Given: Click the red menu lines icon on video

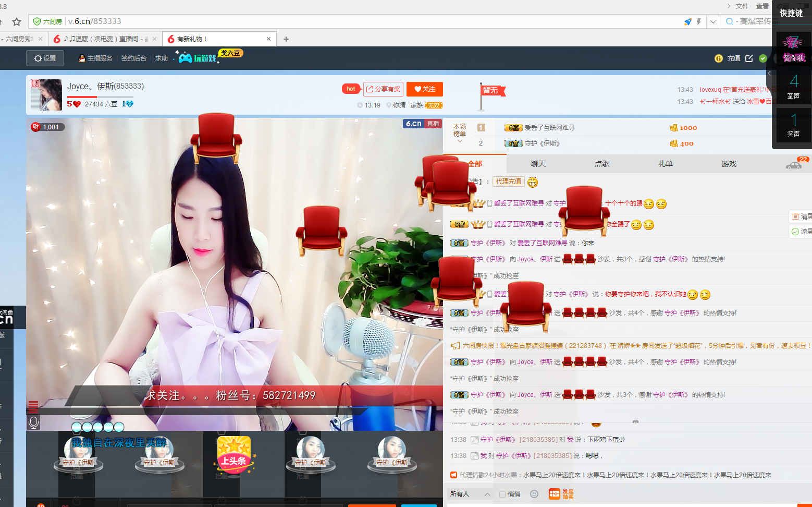Looking at the screenshot, I should coord(33,406).
